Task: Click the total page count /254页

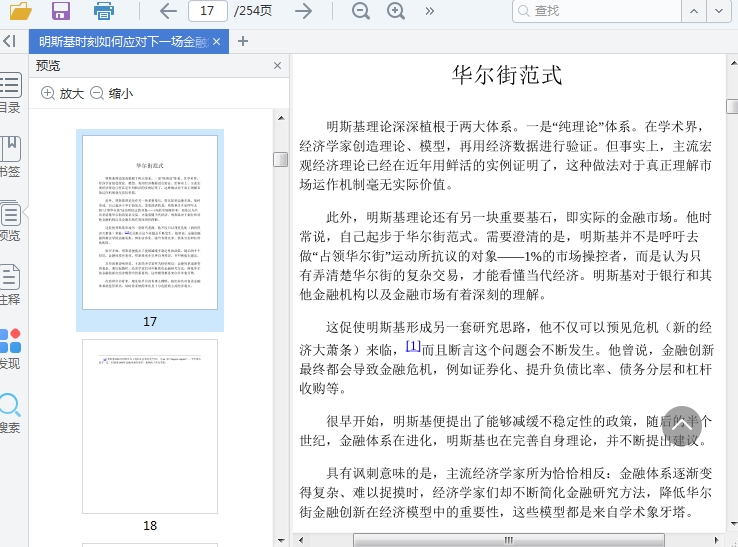Action: [253, 11]
